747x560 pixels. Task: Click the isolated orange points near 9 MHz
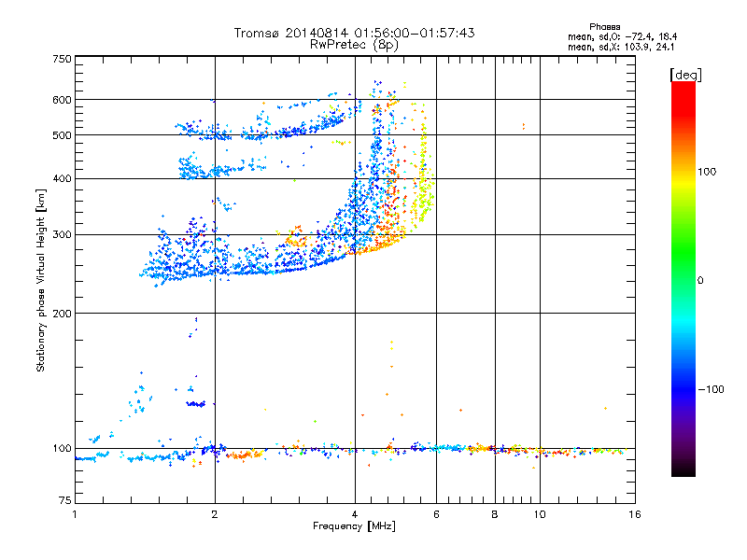pos(524,126)
